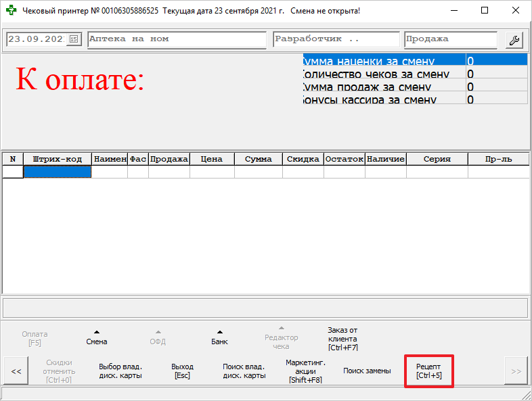Click the Рецепт [Ctrl+5] button
Image resolution: width=532 pixels, height=401 pixels.
[428, 371]
